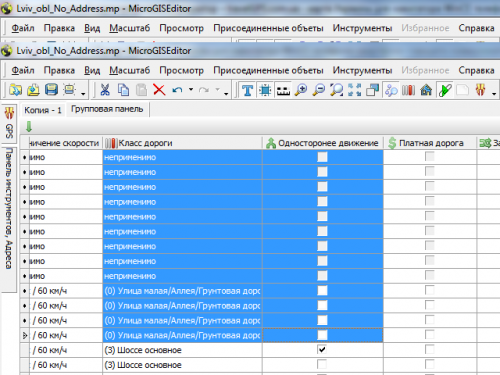500x375 pixels.
Task: Fit the map with the four-arrows icon
Action: click(x=354, y=90)
